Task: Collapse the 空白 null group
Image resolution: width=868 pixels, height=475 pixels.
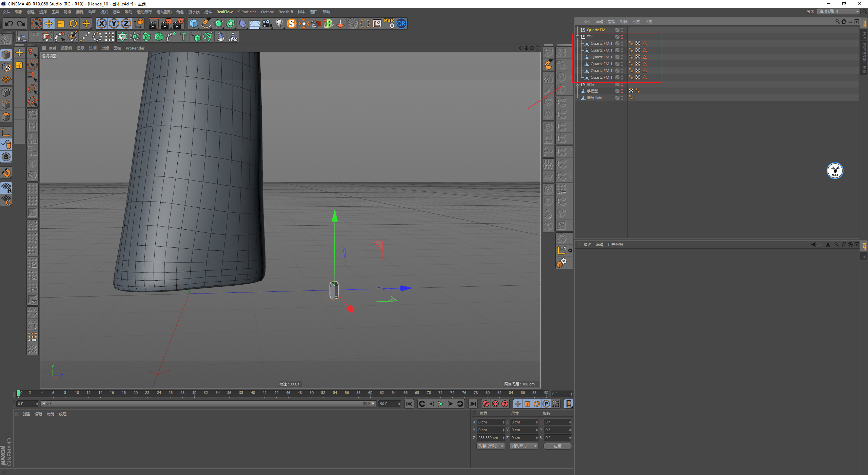Action: coord(578,37)
